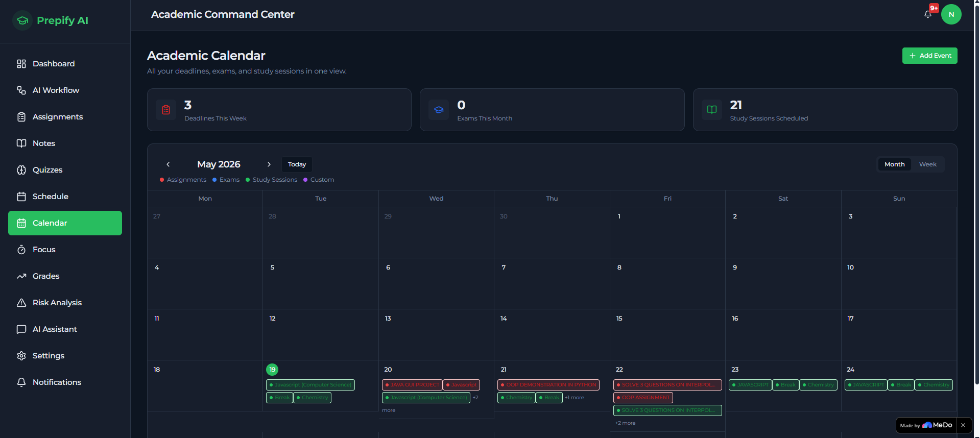Click the Risk Analysis warning icon

tap(21, 303)
